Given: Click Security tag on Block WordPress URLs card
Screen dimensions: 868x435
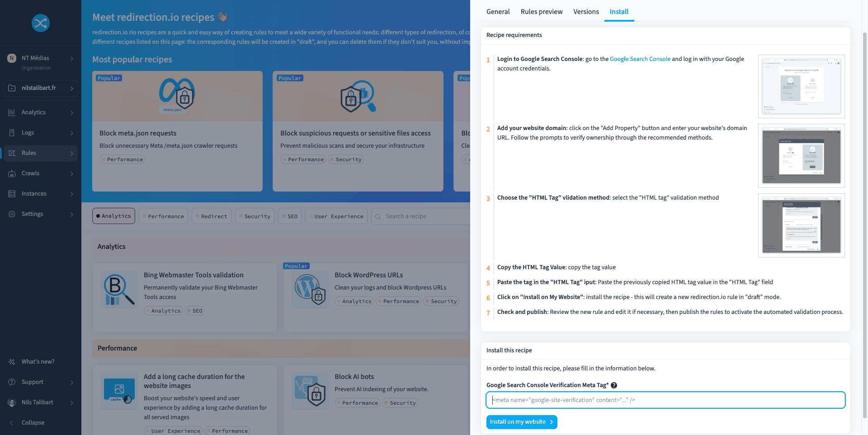Looking at the screenshot, I should 441,301.
